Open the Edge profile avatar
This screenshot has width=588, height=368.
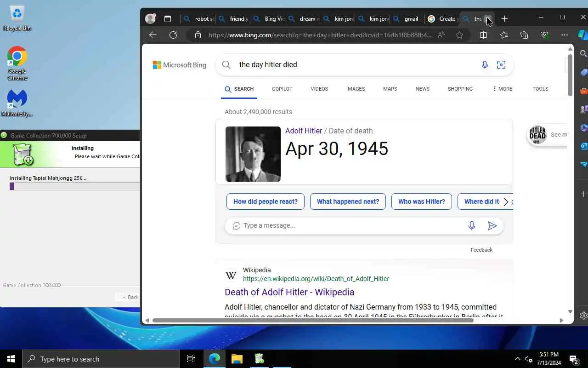coord(150,19)
